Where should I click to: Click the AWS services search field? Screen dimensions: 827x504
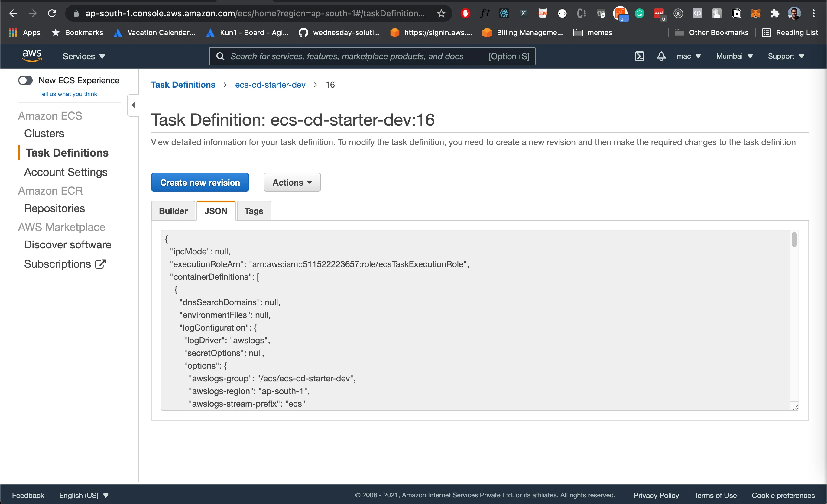372,56
